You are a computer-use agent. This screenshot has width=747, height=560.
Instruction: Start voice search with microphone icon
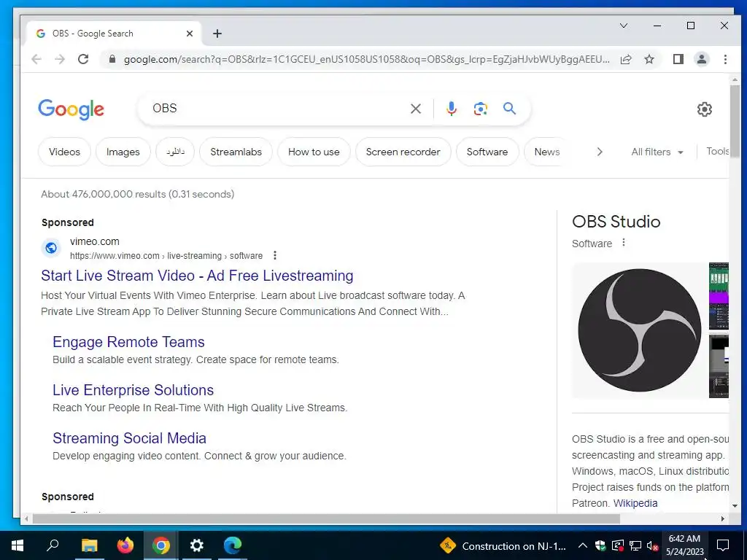coord(451,109)
